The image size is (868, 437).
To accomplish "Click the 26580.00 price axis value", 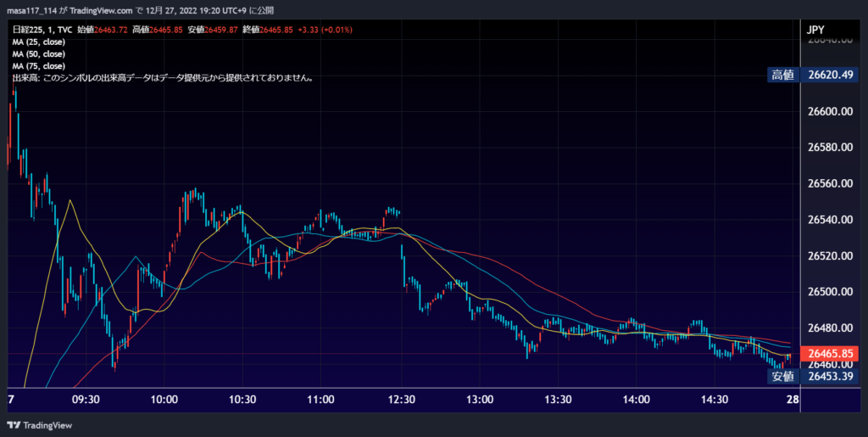I will (x=831, y=148).
